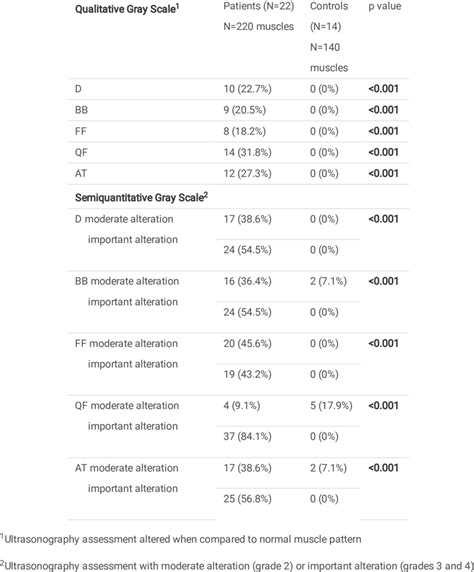Select the 25 (56.8%) value

[247, 499]
